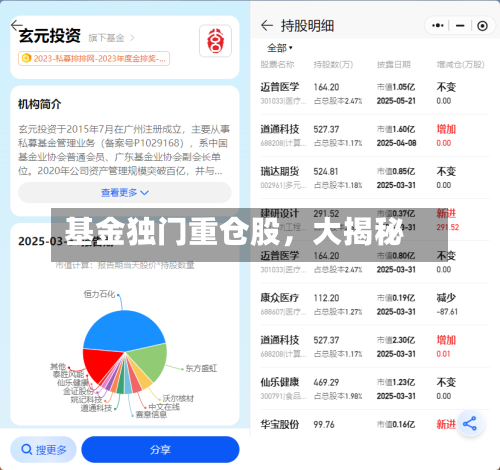Click the -87.61 position change value
Screen dimensions: 500x470
click(x=447, y=312)
